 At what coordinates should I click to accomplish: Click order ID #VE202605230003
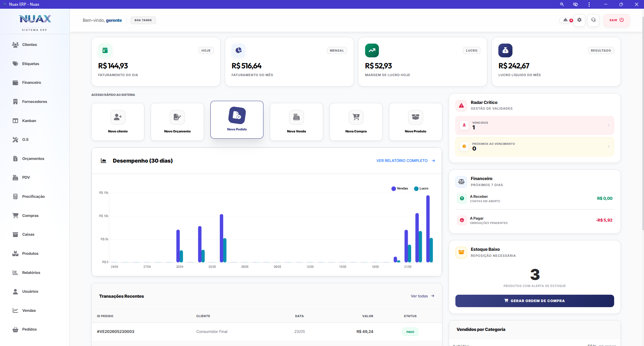pos(115,332)
